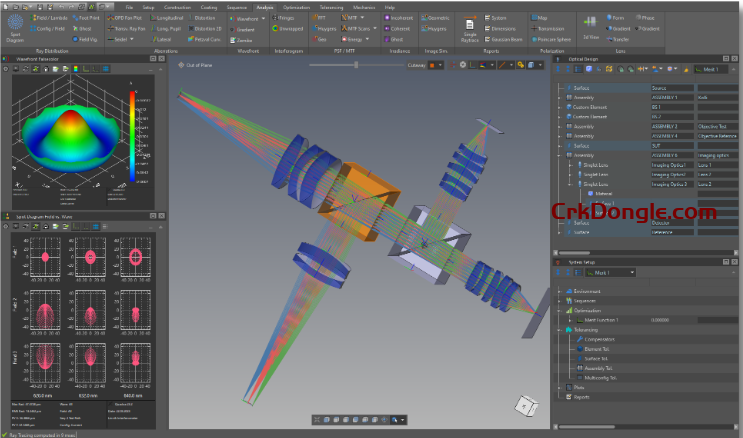Open the Geometric image simulation
743x438 pixels.
pyautogui.click(x=435, y=18)
